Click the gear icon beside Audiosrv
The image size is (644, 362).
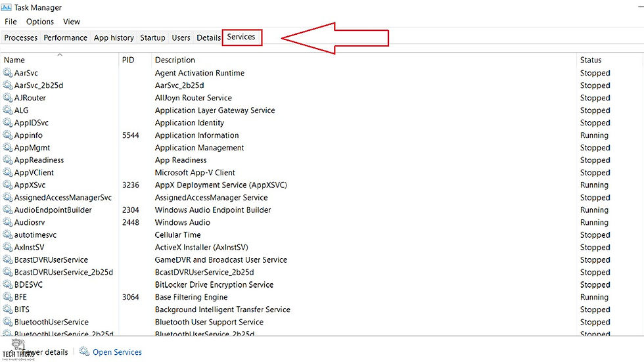[x=8, y=222]
